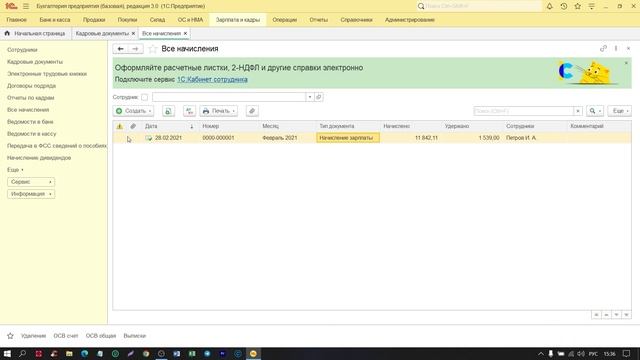Add Все начисления to favorites star
The height and width of the screenshot is (360, 640).
(x=153, y=49)
